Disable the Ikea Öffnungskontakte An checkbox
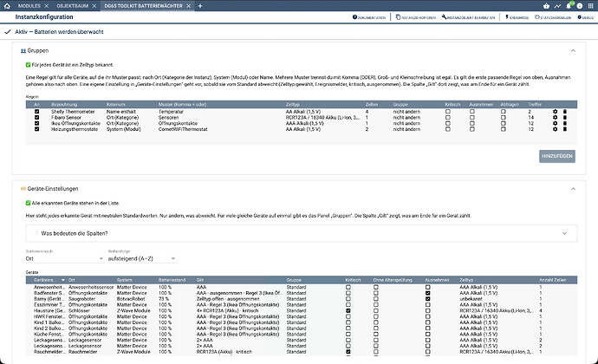The height and width of the screenshot is (364, 598). coord(36,123)
